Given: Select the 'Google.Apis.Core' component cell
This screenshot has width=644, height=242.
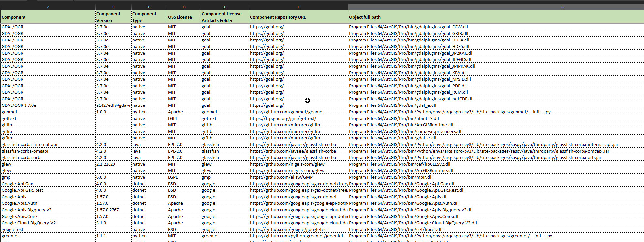Looking at the screenshot, I should [48, 216].
